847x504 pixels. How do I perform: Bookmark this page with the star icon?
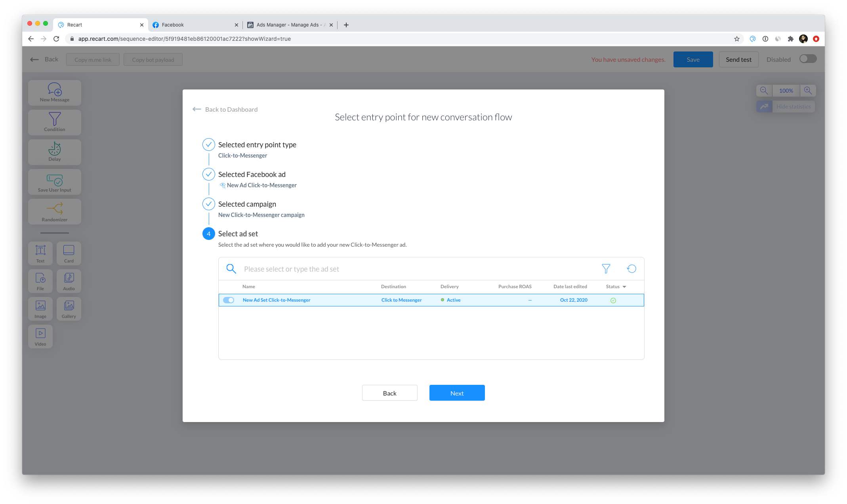(737, 39)
